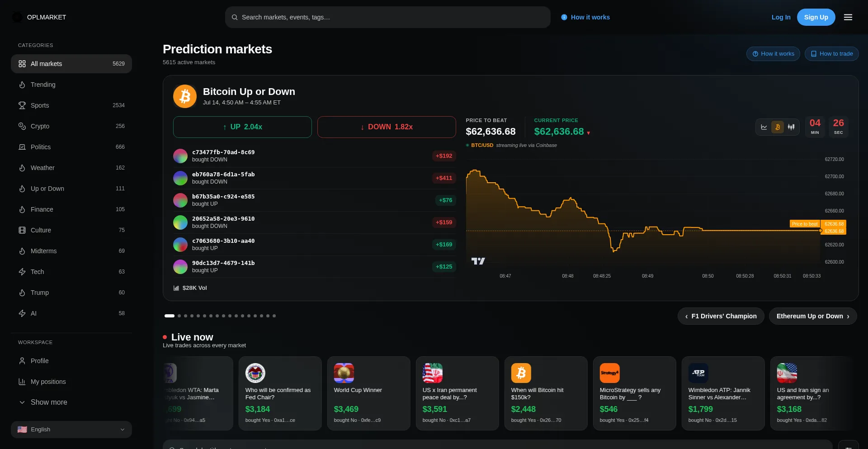The width and height of the screenshot is (868, 449).
Task: Click the search magnifier icon
Action: 235,17
